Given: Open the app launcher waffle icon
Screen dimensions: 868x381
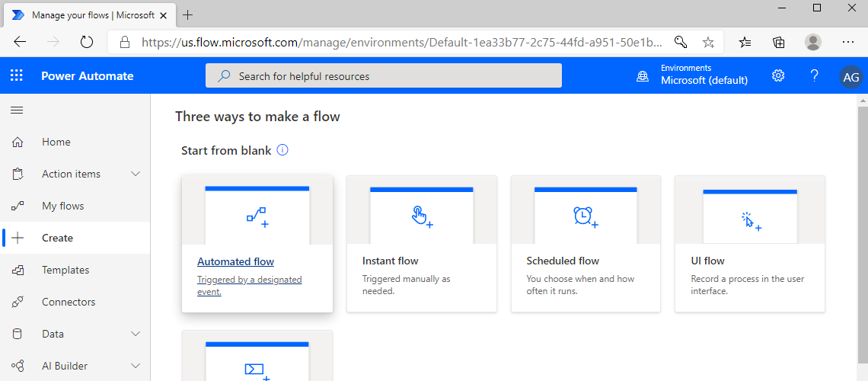Looking at the screenshot, I should click(17, 76).
